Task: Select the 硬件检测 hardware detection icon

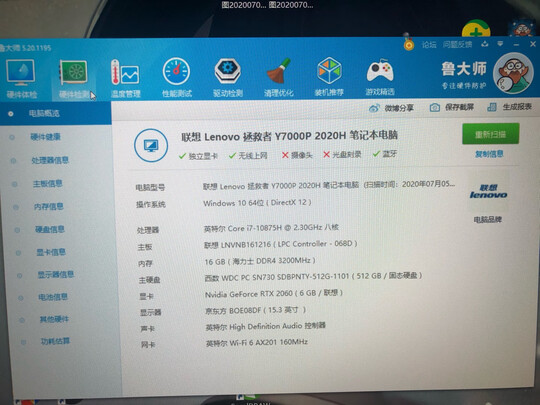Action: (x=74, y=79)
